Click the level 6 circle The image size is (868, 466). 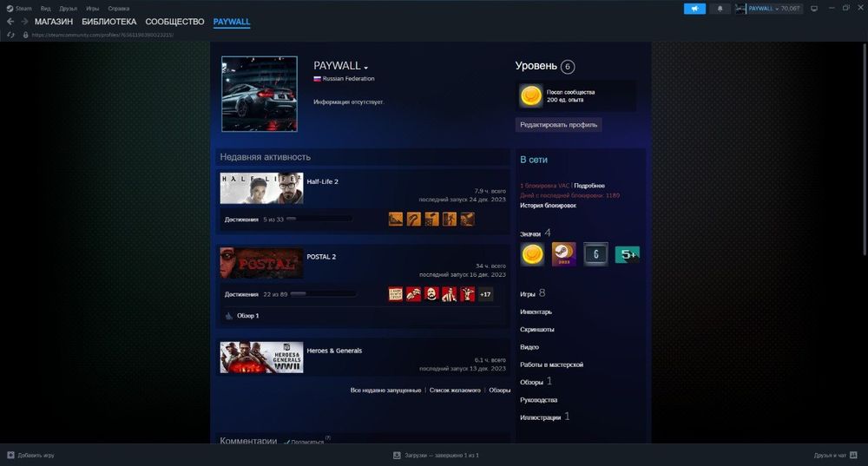[x=568, y=67]
